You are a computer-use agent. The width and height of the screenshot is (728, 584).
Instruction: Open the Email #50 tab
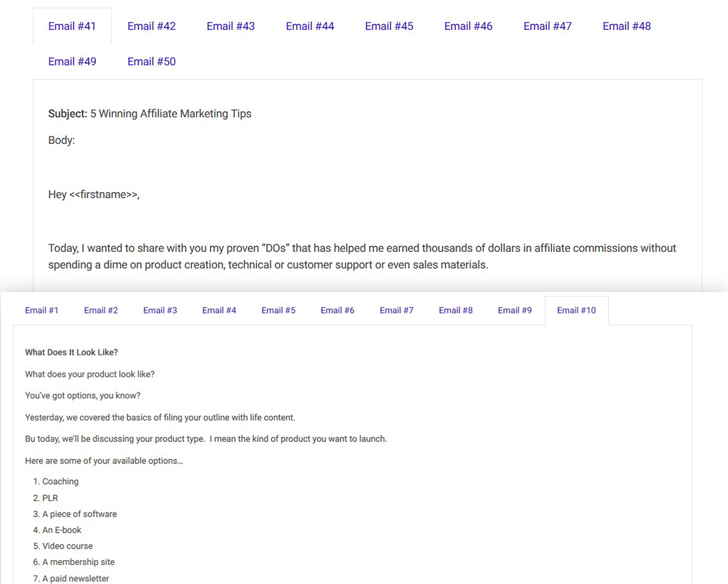click(151, 62)
